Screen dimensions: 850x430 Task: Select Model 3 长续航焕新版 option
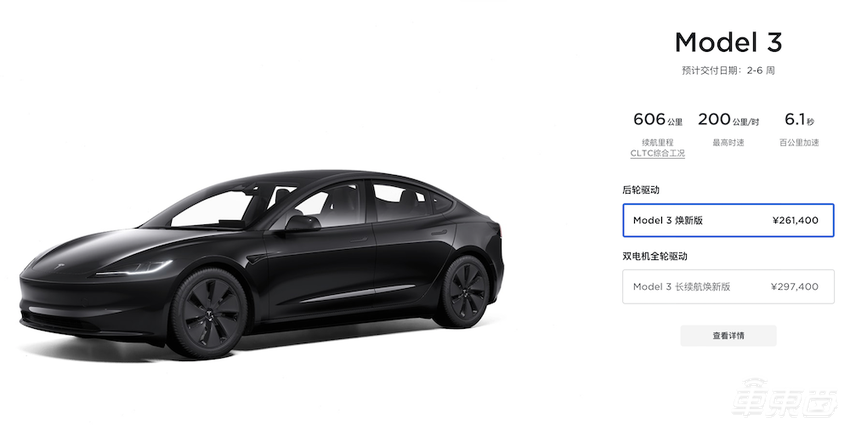(x=728, y=286)
